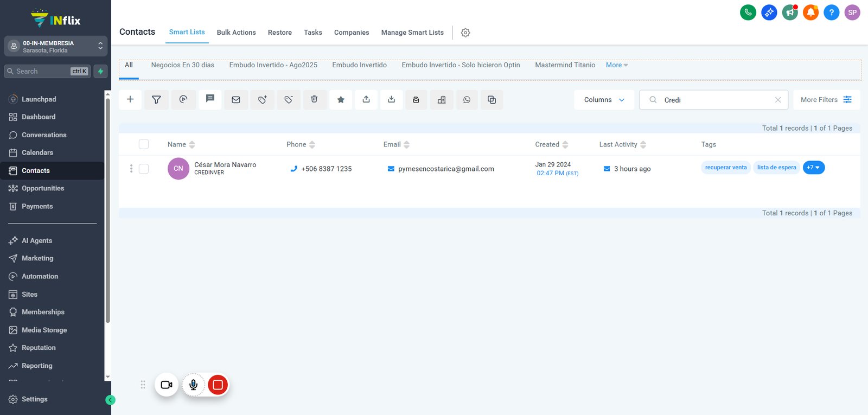This screenshot has height=415, width=868.
Task: Click the sidebar vertical scrollbar
Action: tap(107, 210)
